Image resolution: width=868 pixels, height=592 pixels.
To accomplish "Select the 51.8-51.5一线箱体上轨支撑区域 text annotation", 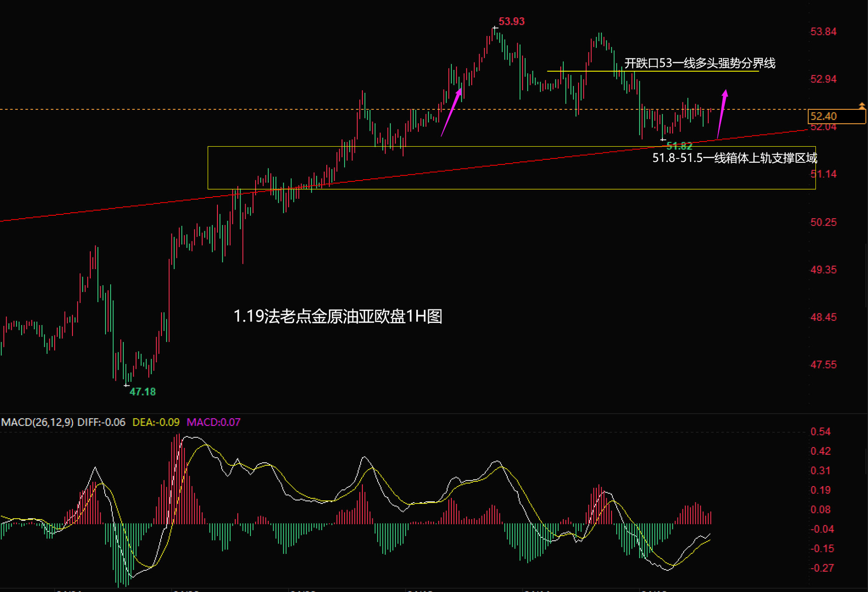I will 734,158.
